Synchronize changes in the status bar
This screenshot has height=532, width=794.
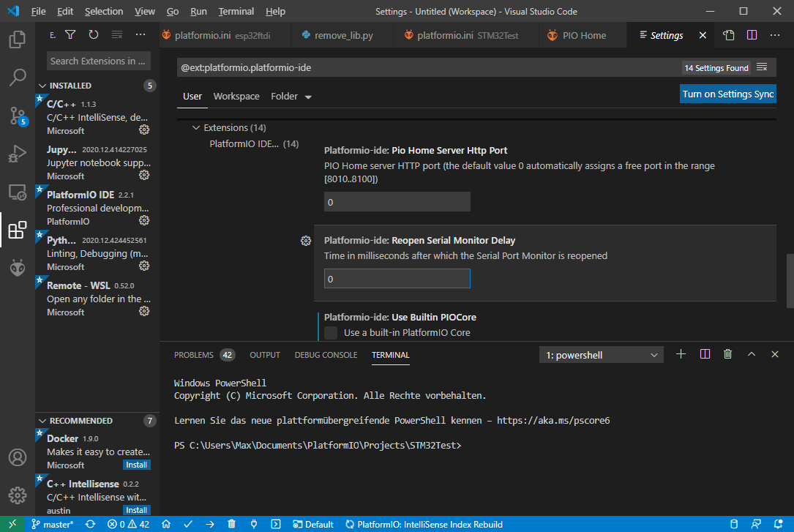pyautogui.click(x=90, y=524)
